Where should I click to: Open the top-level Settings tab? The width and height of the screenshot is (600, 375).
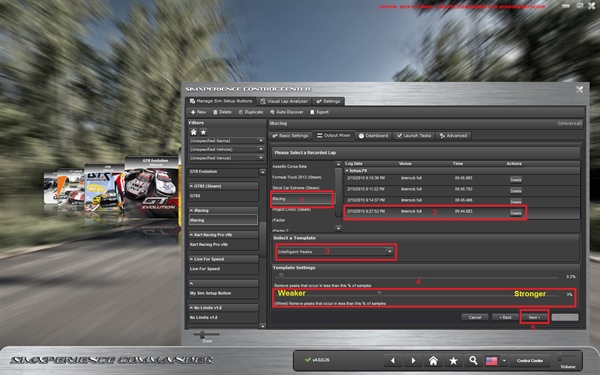pos(328,101)
